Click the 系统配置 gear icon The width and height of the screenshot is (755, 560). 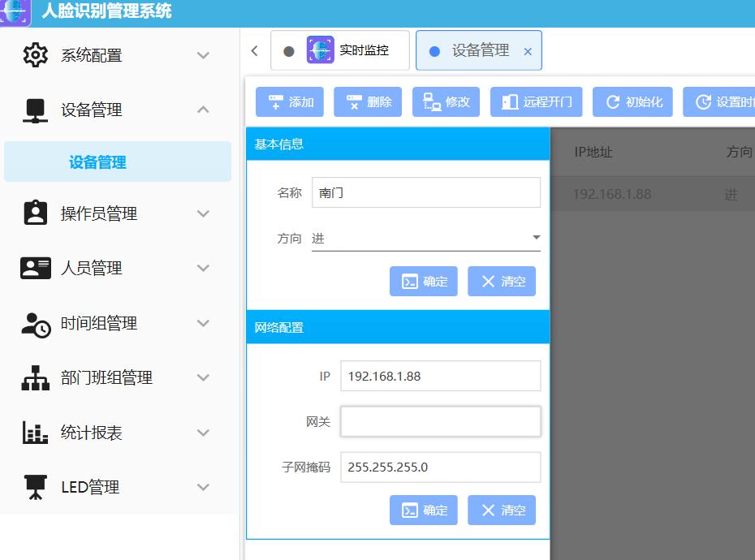[x=35, y=55]
